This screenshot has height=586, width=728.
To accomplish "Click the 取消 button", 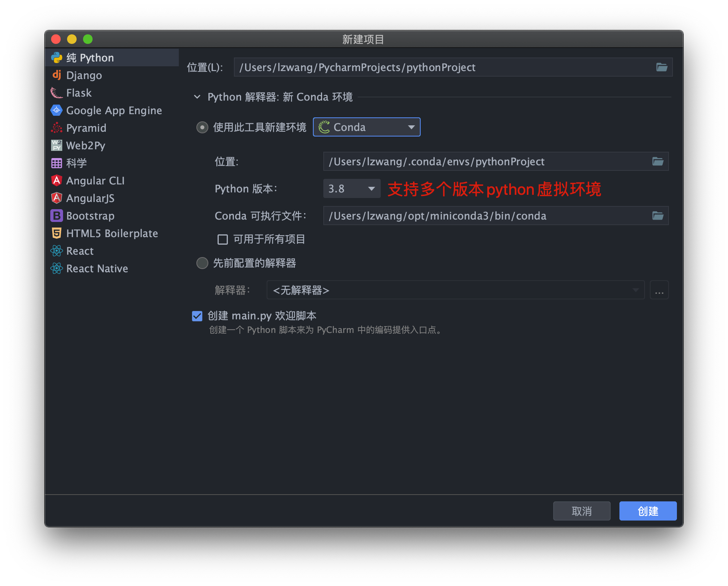I will tap(582, 511).
